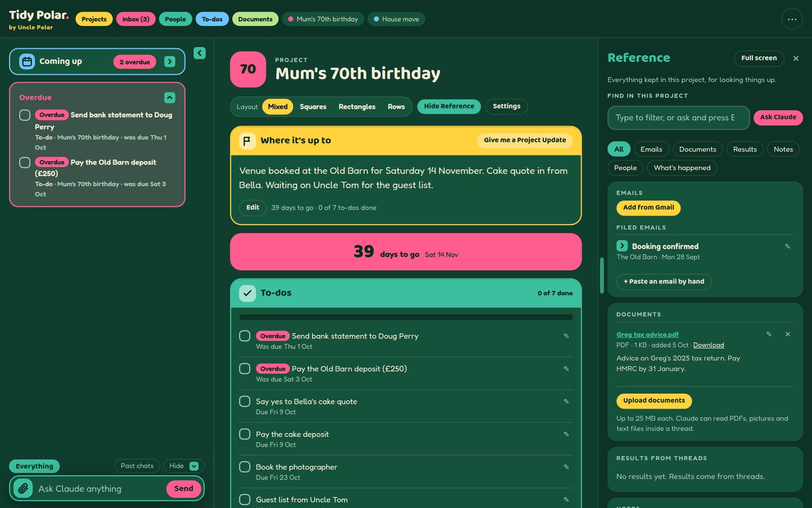Viewport: 812px width, 508px height.
Task: Click the paperclip attach icon
Action: click(23, 489)
